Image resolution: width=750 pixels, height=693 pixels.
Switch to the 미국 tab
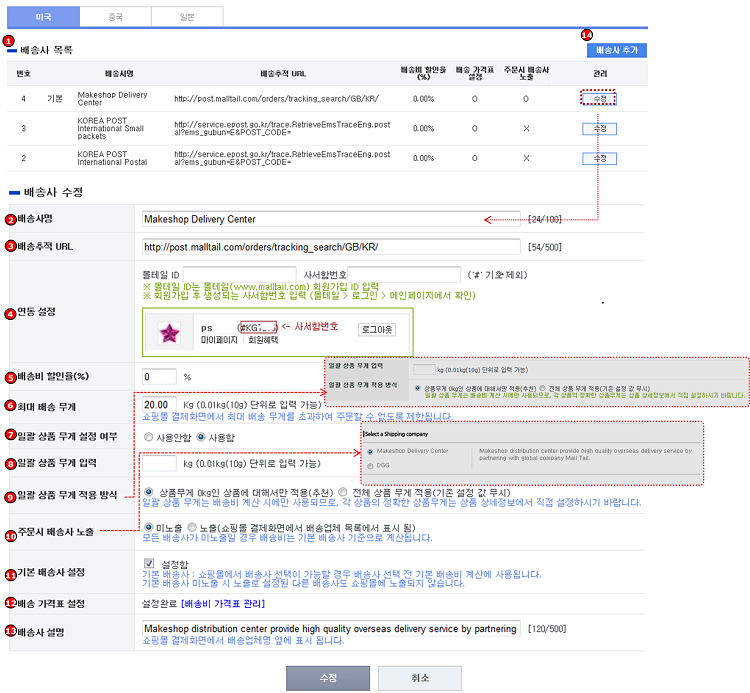(x=44, y=16)
